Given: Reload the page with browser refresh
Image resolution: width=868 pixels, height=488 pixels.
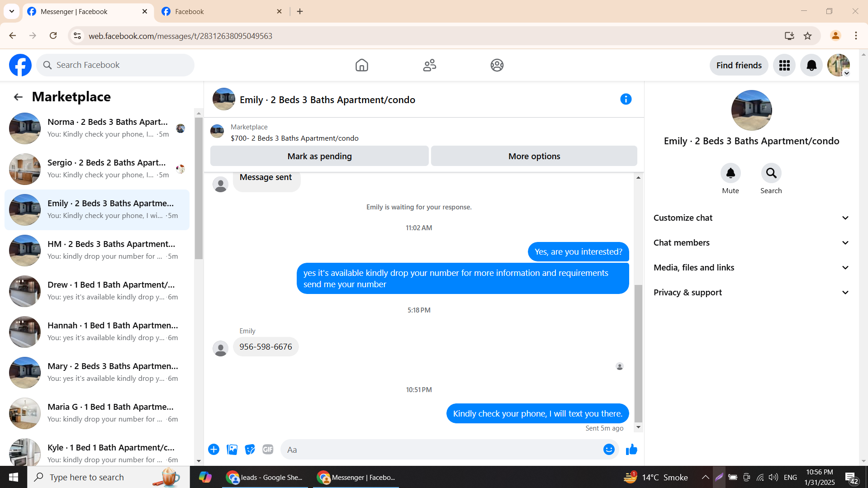Looking at the screenshot, I should pos(53,36).
